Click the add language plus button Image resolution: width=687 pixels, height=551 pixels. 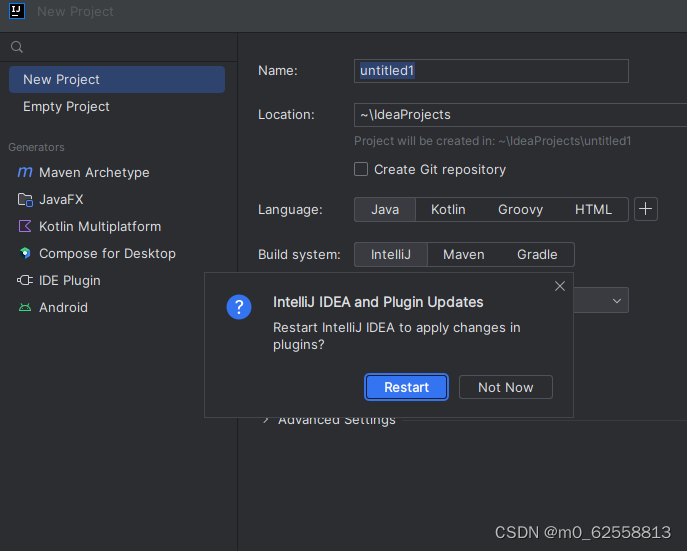(x=646, y=209)
